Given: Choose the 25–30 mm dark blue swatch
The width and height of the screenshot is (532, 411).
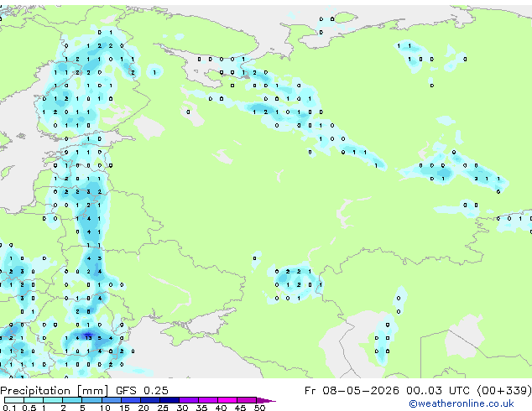Looking at the screenshot, I should [169, 400].
